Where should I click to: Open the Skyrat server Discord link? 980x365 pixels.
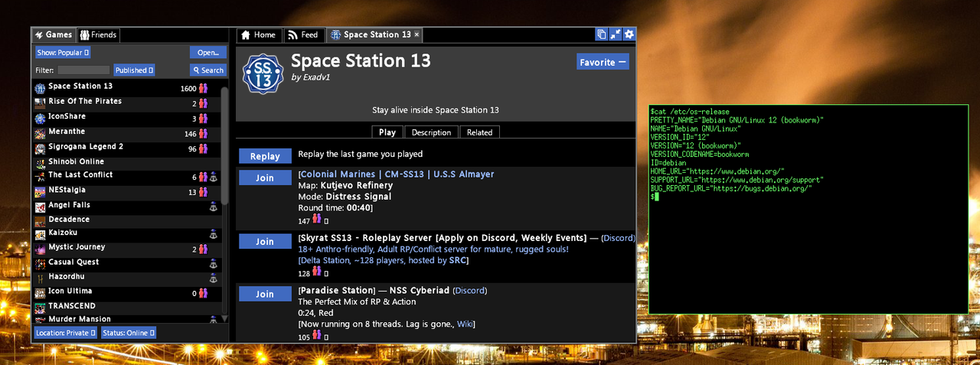click(618, 238)
